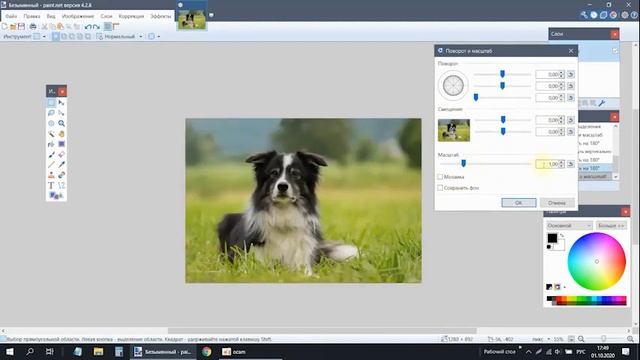Click Отмена in the dialog
The image size is (640, 360).
557,202
